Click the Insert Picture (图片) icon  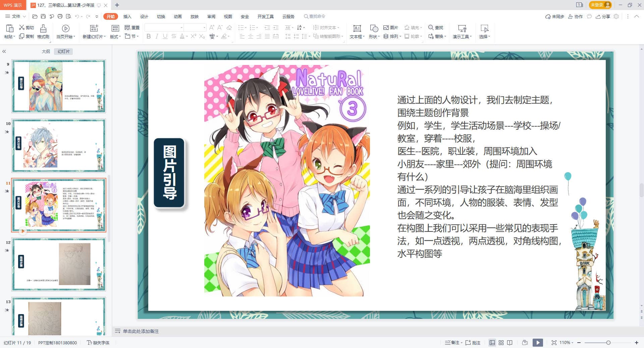point(386,27)
